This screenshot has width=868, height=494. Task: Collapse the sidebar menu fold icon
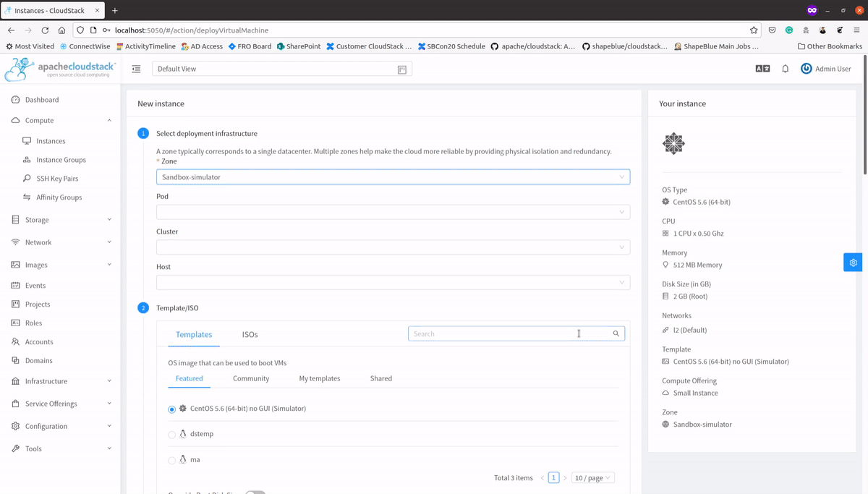point(136,69)
